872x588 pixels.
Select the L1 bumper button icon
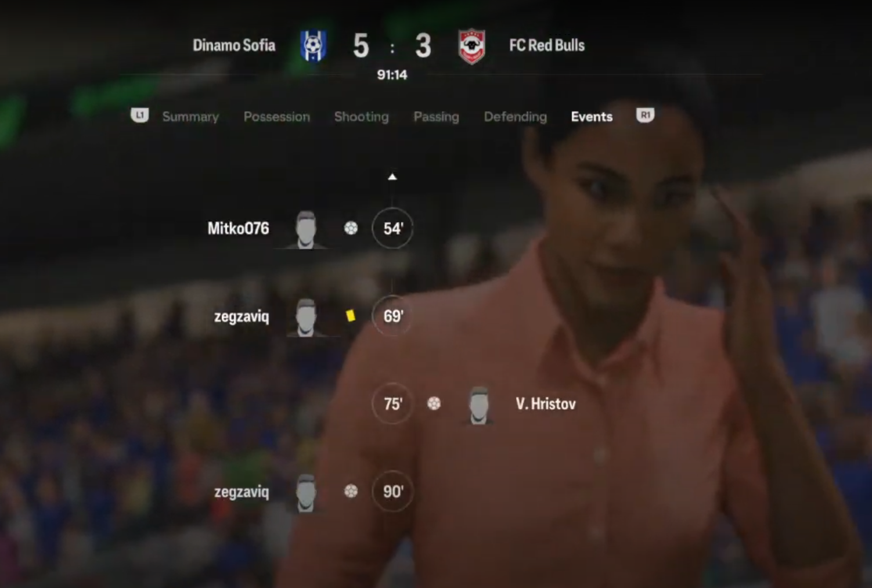[139, 116]
